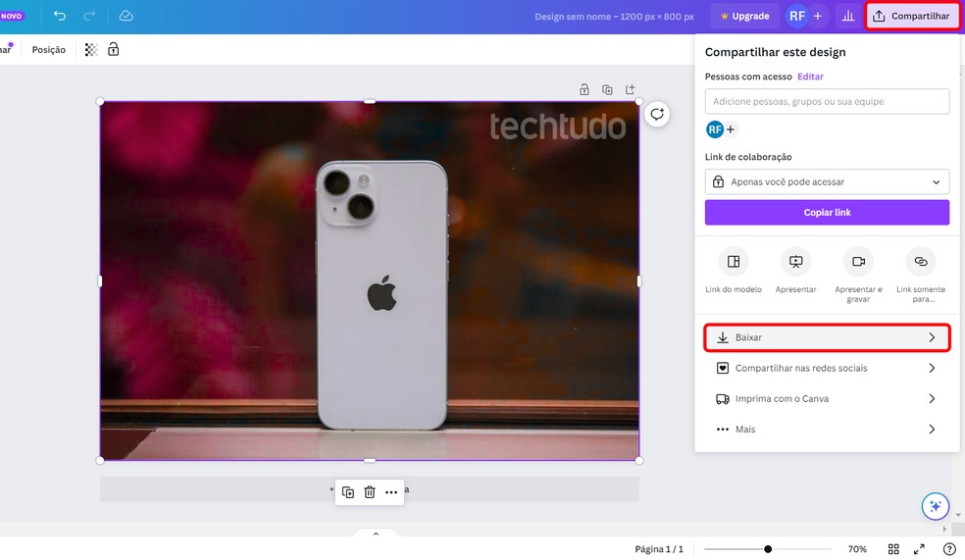The width and height of the screenshot is (965, 560).
Task: Redo the last action
Action: (89, 16)
